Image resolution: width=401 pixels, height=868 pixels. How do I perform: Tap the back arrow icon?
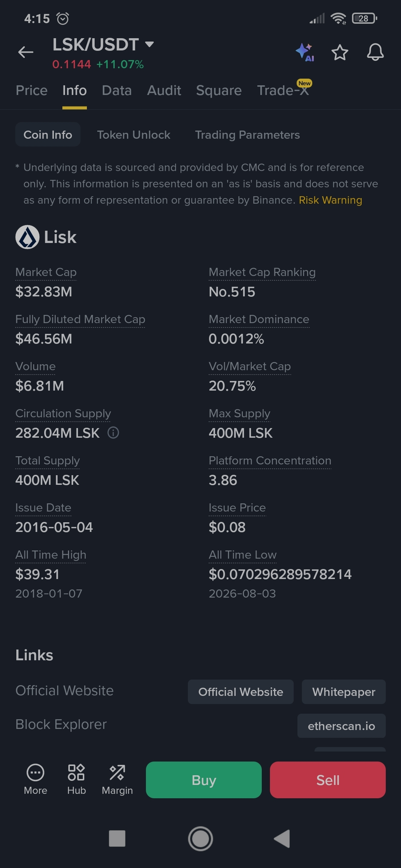click(x=26, y=52)
